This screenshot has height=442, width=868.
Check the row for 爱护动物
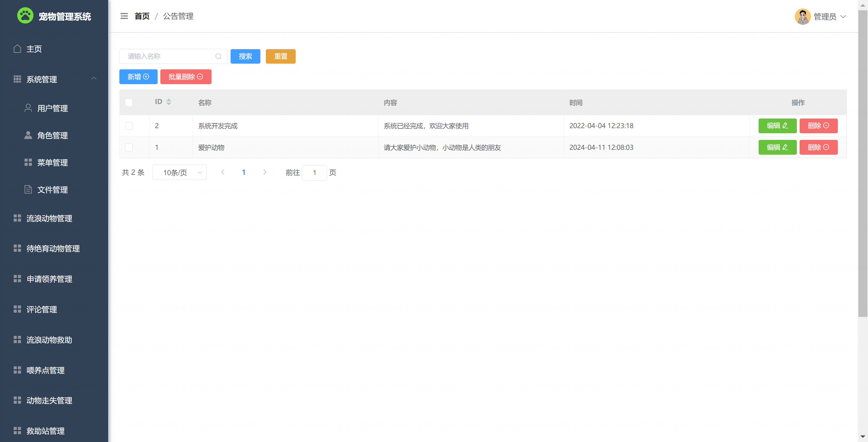[129, 147]
